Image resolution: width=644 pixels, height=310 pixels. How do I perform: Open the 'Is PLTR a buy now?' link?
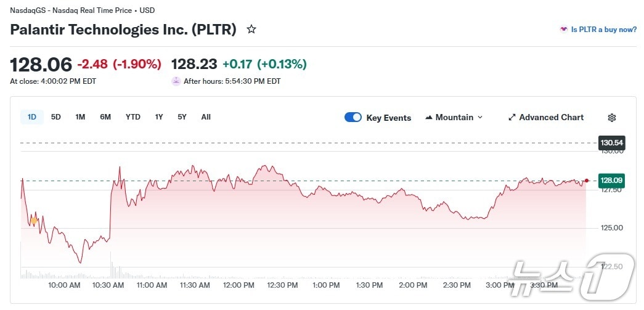click(604, 30)
